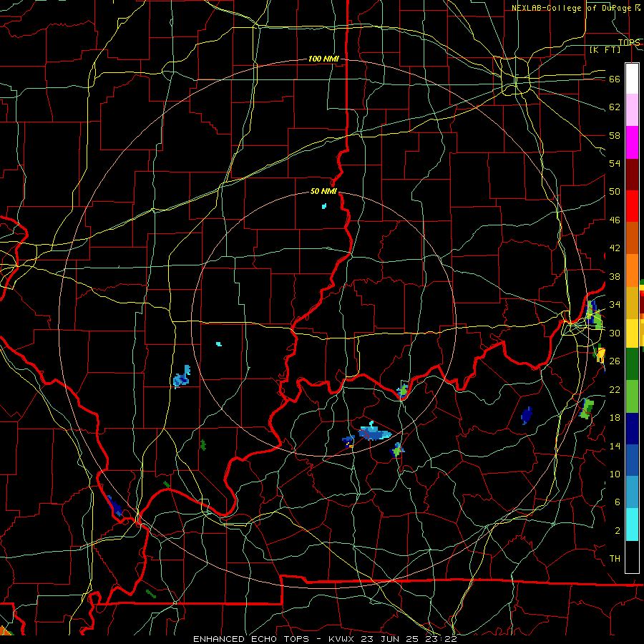Click the 100 NMI range ring label
The height and width of the screenshot is (644, 644).
[x=323, y=59]
